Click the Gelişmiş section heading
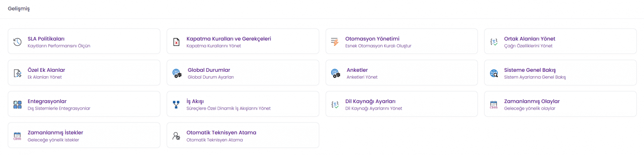 (19, 8)
